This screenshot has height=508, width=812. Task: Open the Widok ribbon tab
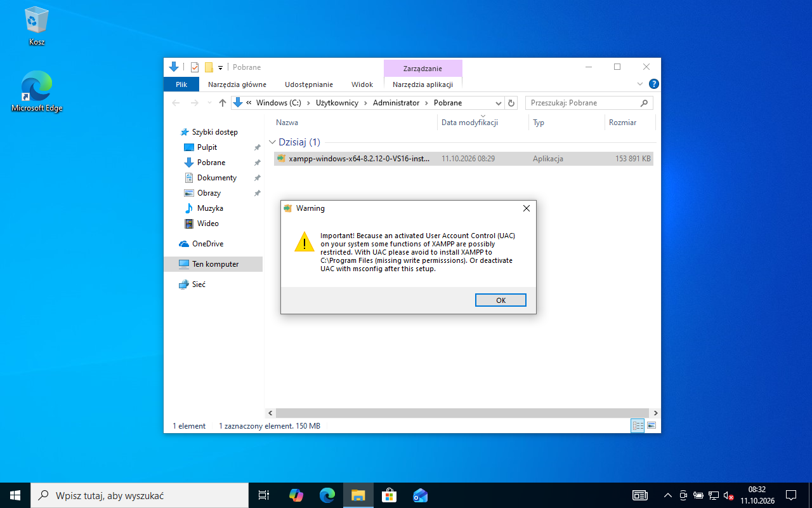point(362,84)
